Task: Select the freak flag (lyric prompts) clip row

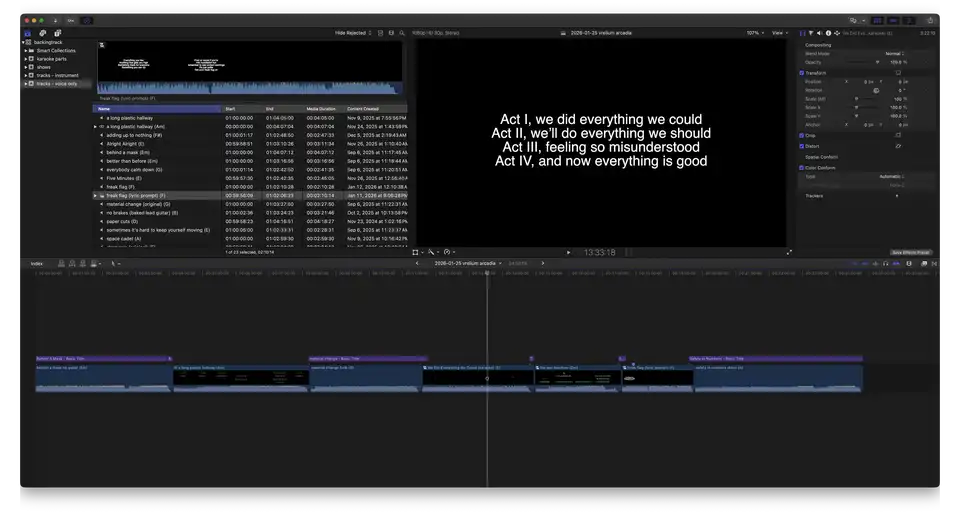Action: (x=250, y=196)
